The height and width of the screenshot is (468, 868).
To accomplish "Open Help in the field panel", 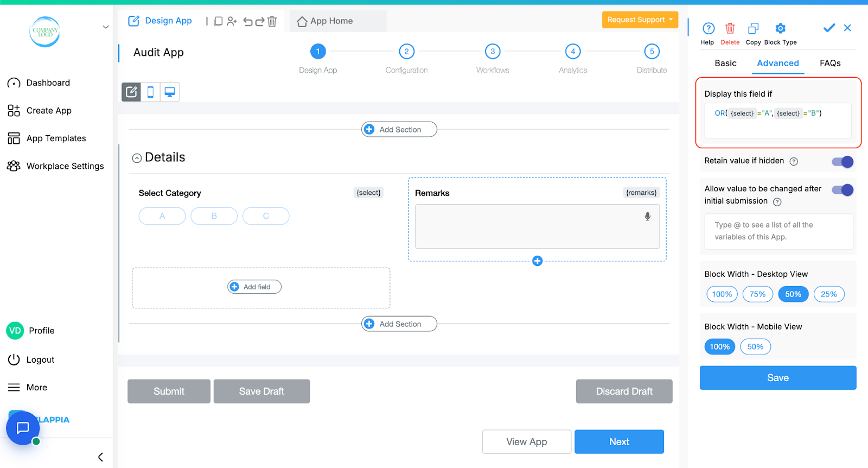I will click(708, 34).
